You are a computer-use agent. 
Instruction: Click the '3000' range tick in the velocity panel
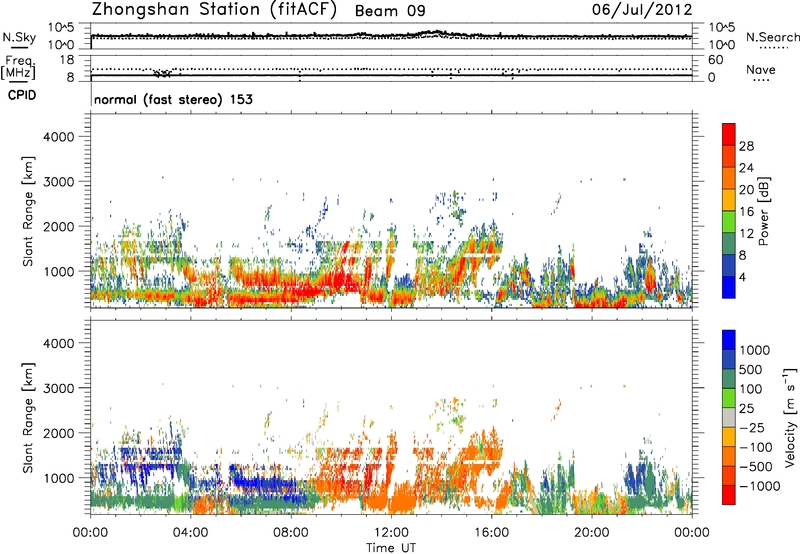click(x=58, y=388)
